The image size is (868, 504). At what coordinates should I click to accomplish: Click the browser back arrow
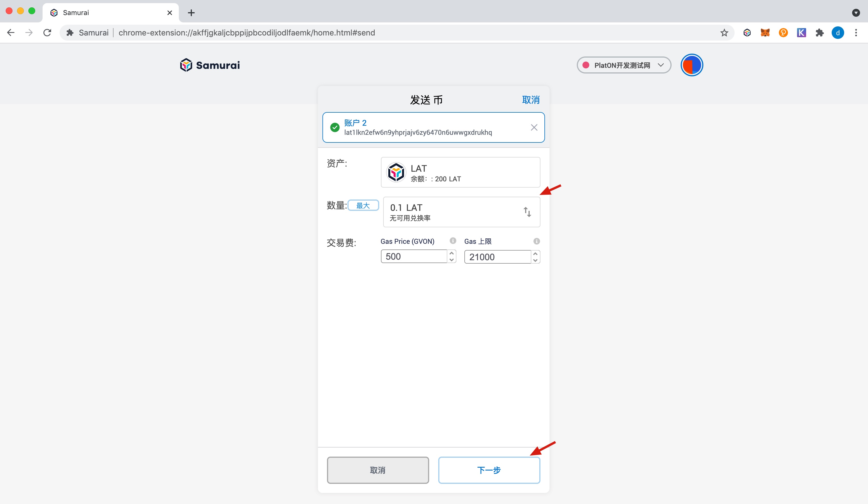tap(11, 33)
